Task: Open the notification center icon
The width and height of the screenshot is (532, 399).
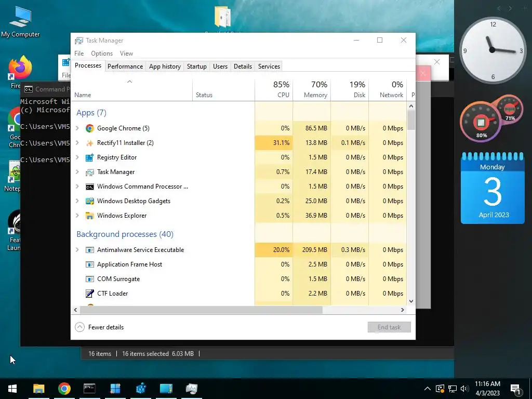Action: [x=515, y=389]
